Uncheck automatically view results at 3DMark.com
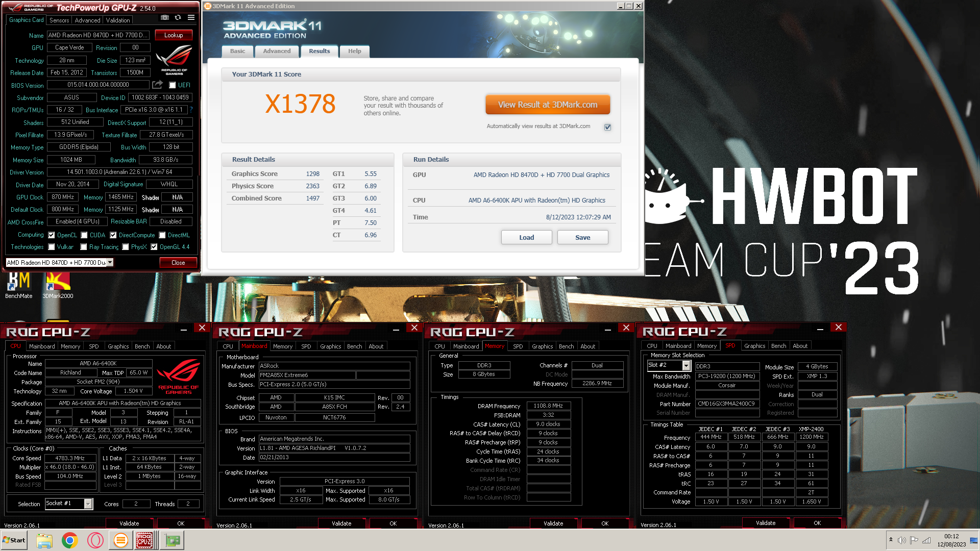The image size is (980, 551). pyautogui.click(x=607, y=127)
